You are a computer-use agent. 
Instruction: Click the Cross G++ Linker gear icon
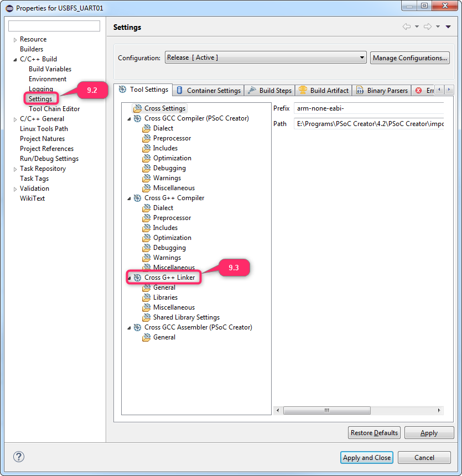point(138,278)
